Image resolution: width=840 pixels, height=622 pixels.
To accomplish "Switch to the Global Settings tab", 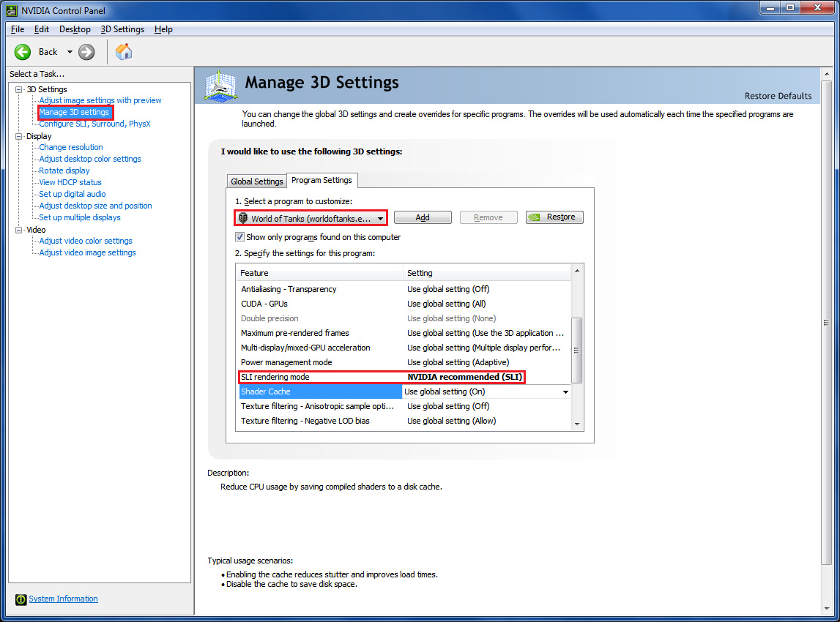I will click(256, 181).
